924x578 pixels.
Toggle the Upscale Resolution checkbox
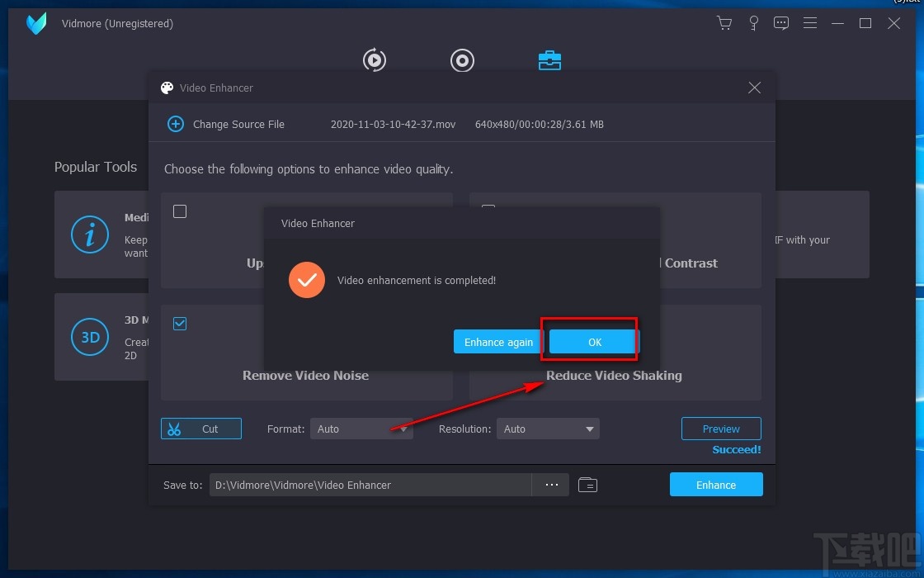pos(180,211)
